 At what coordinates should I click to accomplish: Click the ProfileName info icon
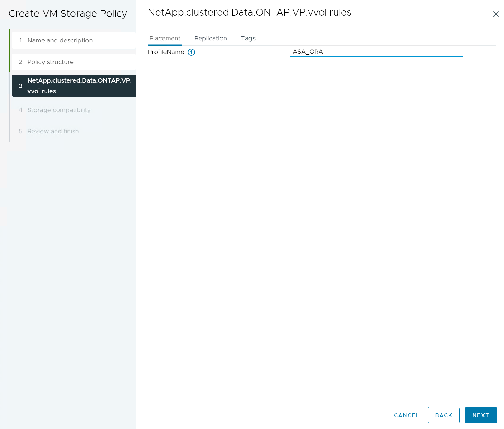191,52
